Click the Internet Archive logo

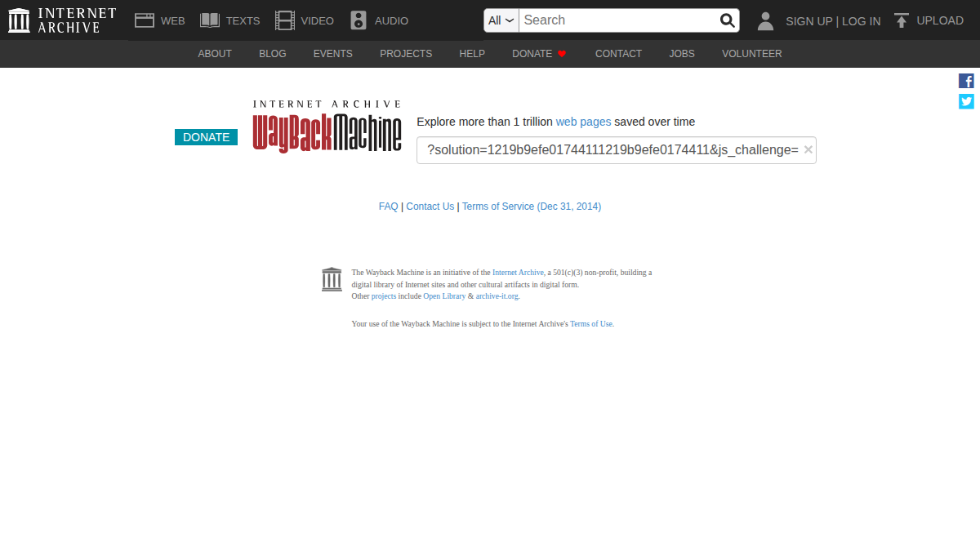[62, 20]
